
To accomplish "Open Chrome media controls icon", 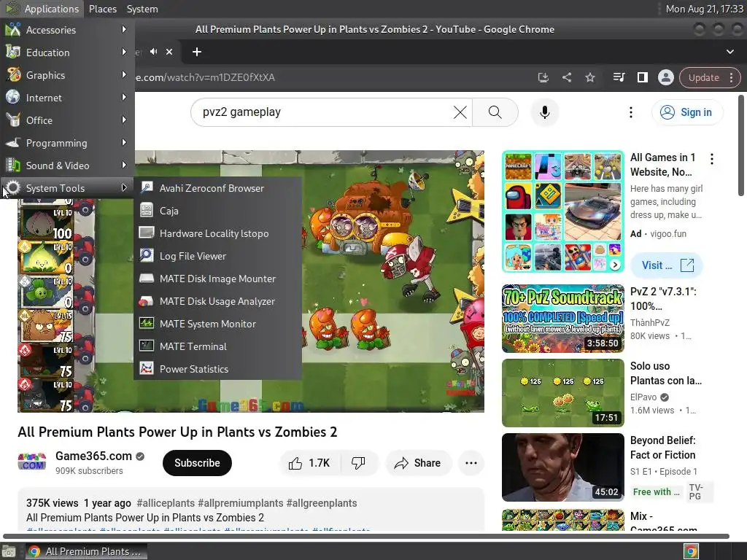I will pos(619,77).
